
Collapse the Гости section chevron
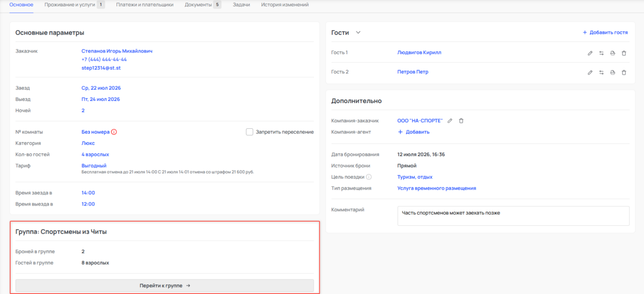coord(358,33)
